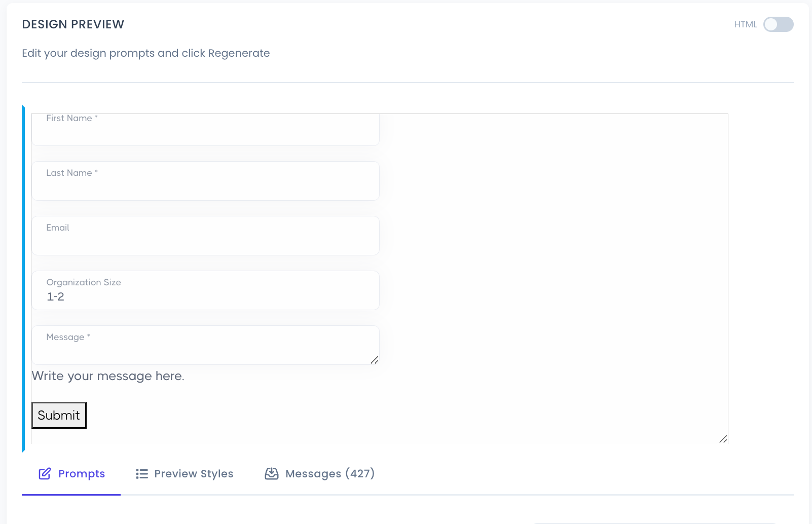This screenshot has width=812, height=524.
Task: Click the "Edit your design prompts" subtitle text
Action: pos(145,53)
